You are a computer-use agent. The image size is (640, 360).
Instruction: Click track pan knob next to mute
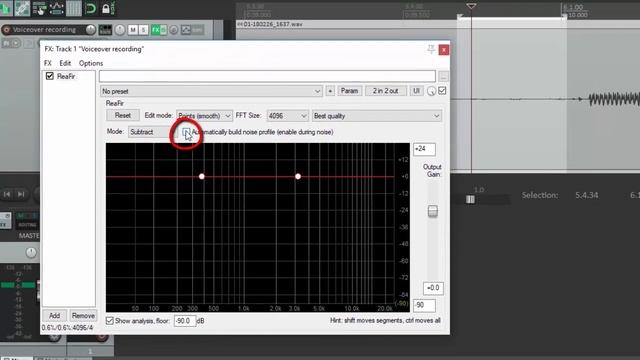click(x=120, y=30)
